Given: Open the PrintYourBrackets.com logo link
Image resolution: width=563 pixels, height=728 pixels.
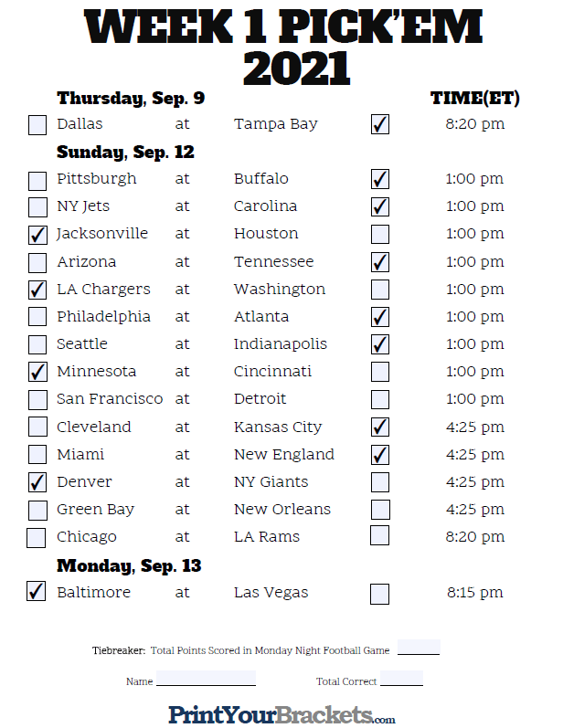Looking at the screenshot, I should 281,714.
